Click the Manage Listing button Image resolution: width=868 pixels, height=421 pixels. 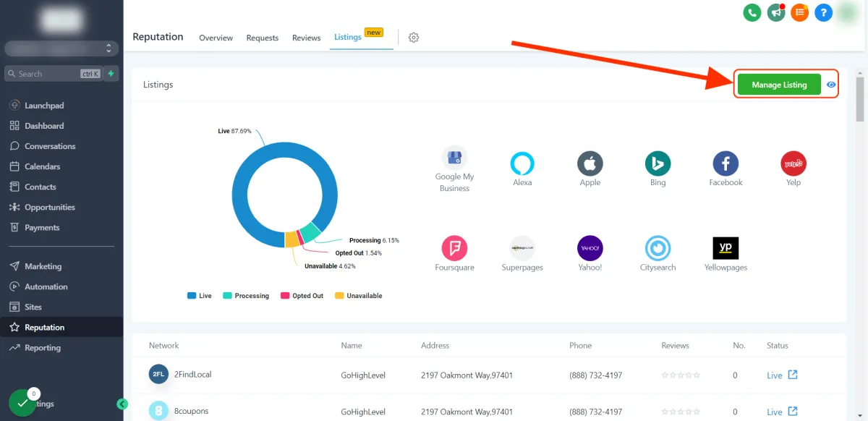(779, 85)
